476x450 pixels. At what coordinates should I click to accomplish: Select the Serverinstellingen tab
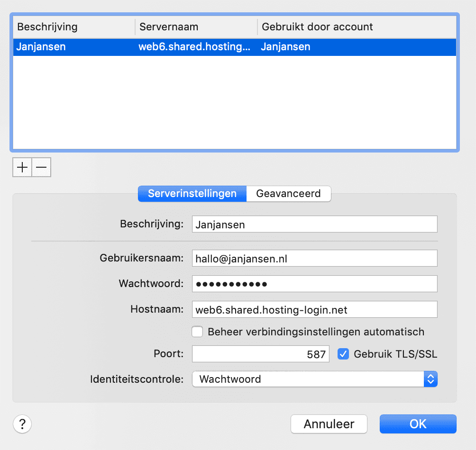tap(192, 193)
